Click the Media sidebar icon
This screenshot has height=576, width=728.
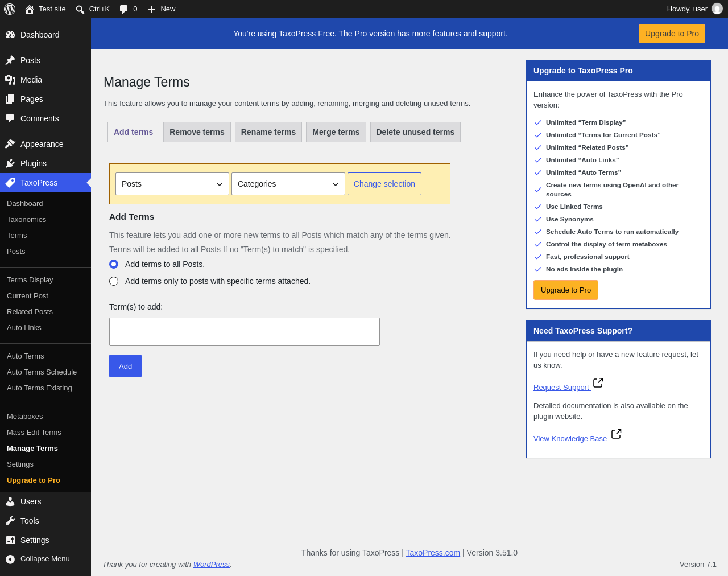click(x=10, y=80)
